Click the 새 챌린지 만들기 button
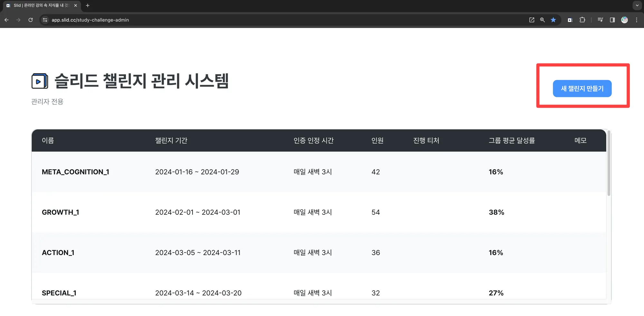Image resolution: width=644 pixels, height=316 pixels. [582, 88]
